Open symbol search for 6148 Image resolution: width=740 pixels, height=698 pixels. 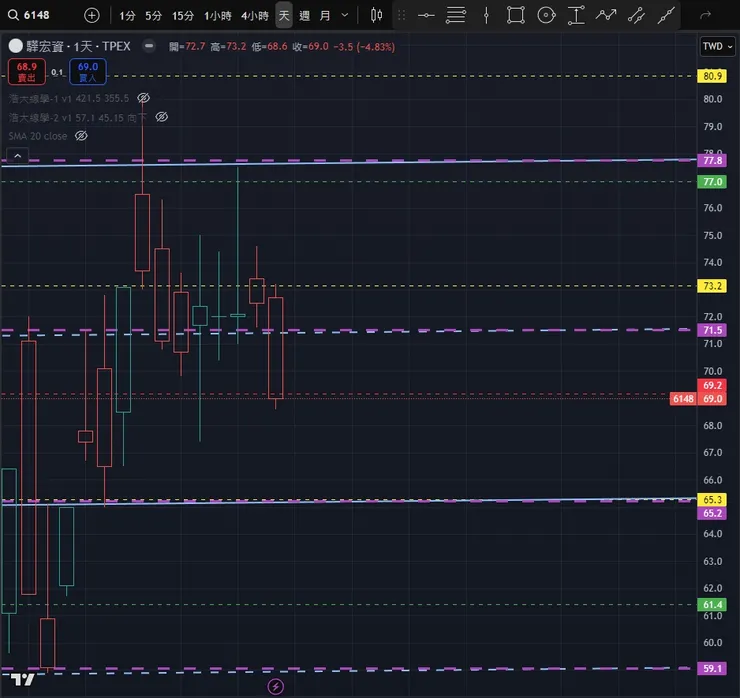click(x=28, y=15)
